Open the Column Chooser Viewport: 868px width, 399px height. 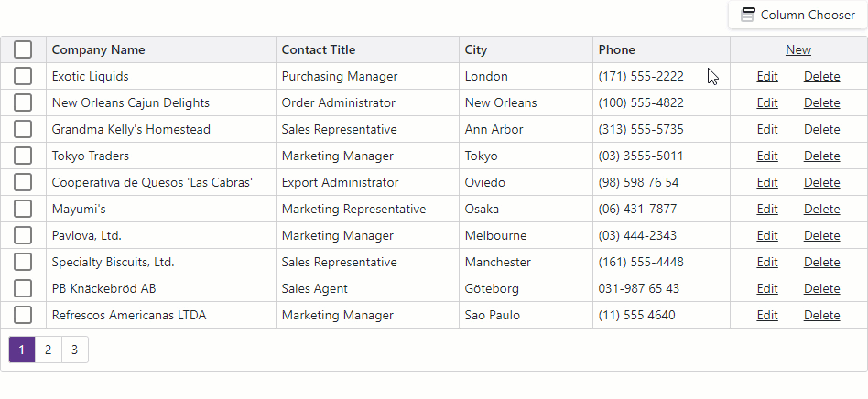pyautogui.click(x=797, y=15)
